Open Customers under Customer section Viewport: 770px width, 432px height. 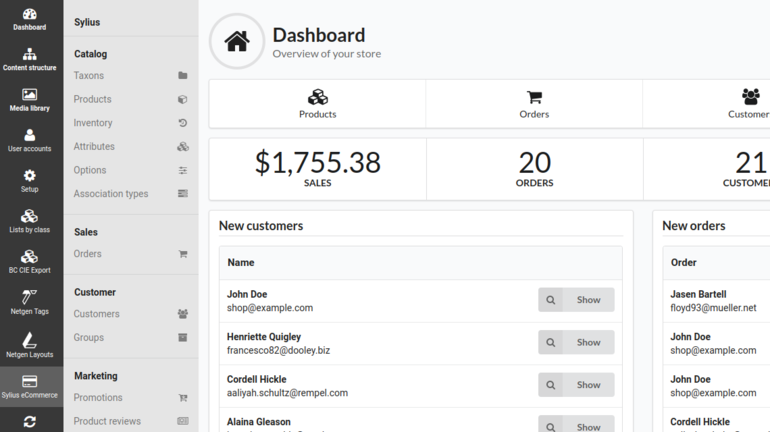click(96, 314)
